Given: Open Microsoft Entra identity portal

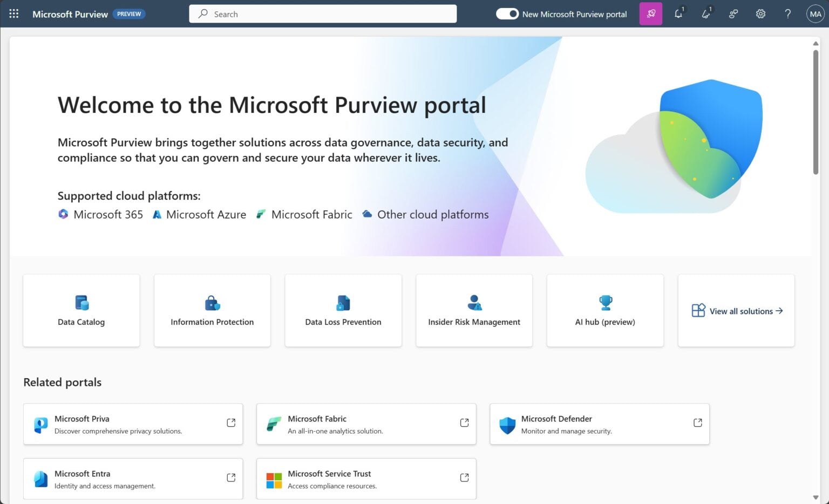Looking at the screenshot, I should click(x=133, y=479).
